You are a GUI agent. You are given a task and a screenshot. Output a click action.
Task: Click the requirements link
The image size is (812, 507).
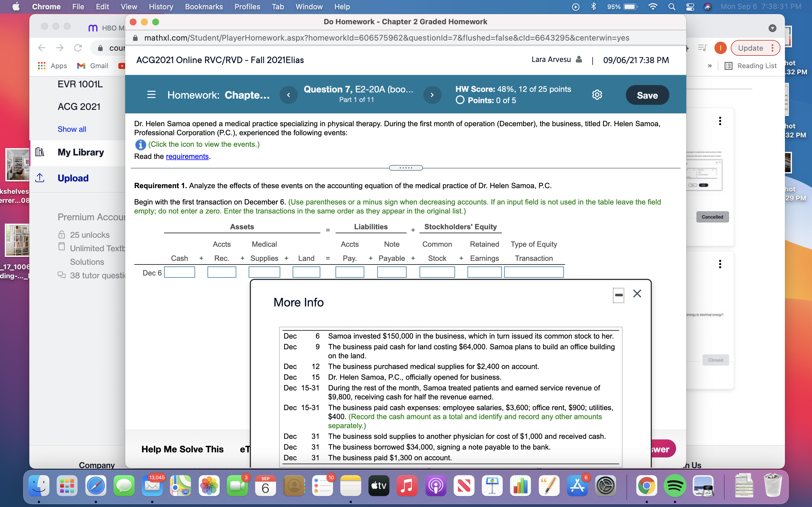pyautogui.click(x=187, y=156)
